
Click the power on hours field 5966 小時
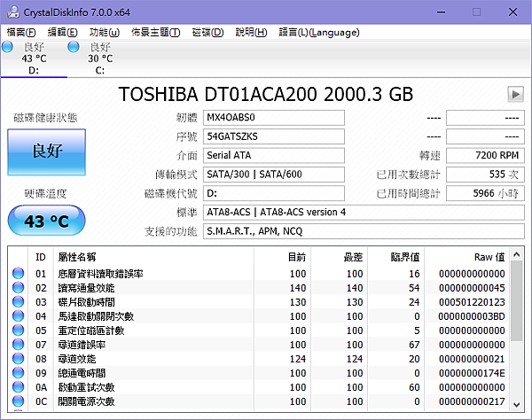(x=485, y=193)
